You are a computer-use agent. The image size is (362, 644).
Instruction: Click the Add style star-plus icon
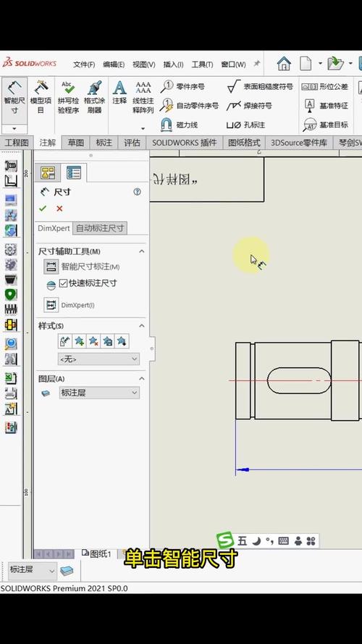point(79,341)
